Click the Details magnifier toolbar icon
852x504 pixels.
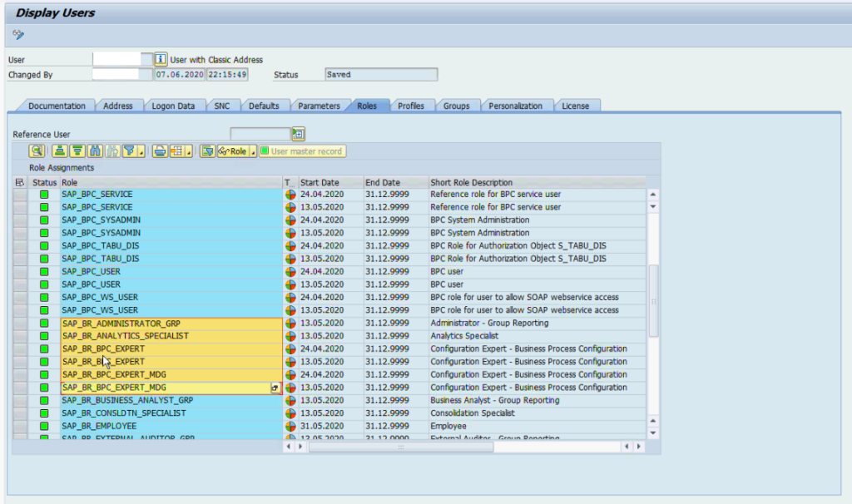[37, 151]
